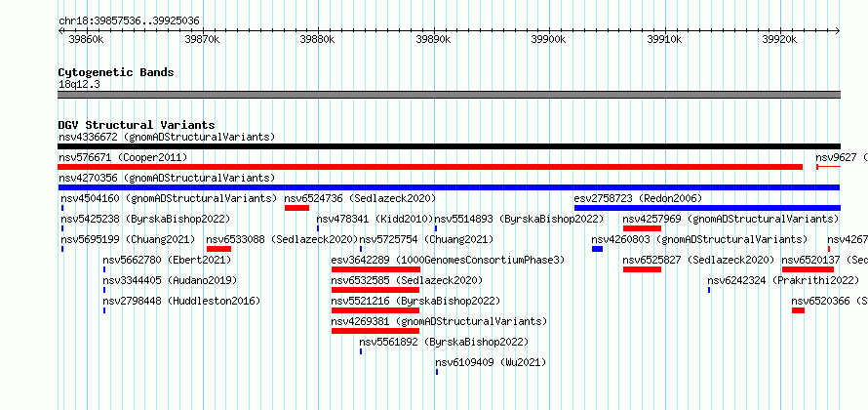Click the nsv6109409 (Wu2021) label

491,362
